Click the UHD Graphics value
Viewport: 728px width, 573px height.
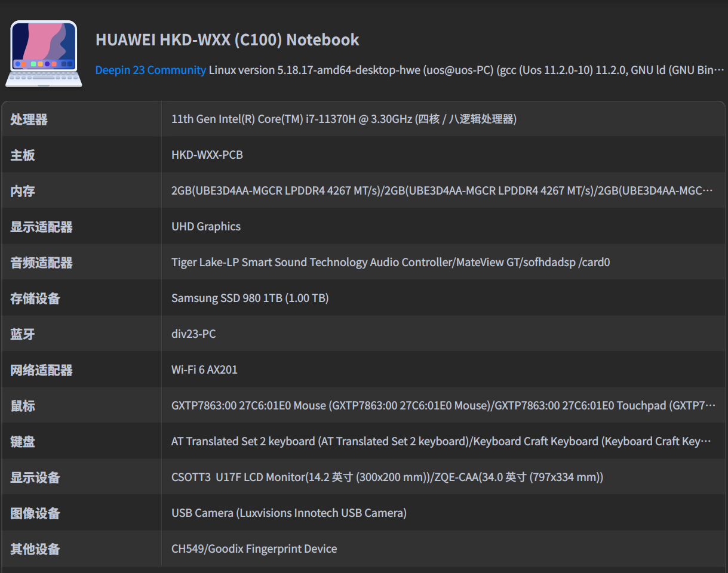(206, 227)
